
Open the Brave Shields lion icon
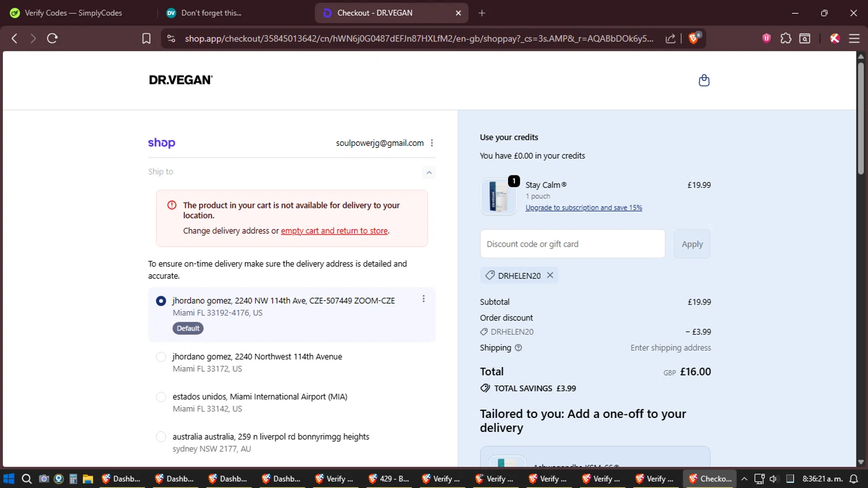(x=694, y=38)
